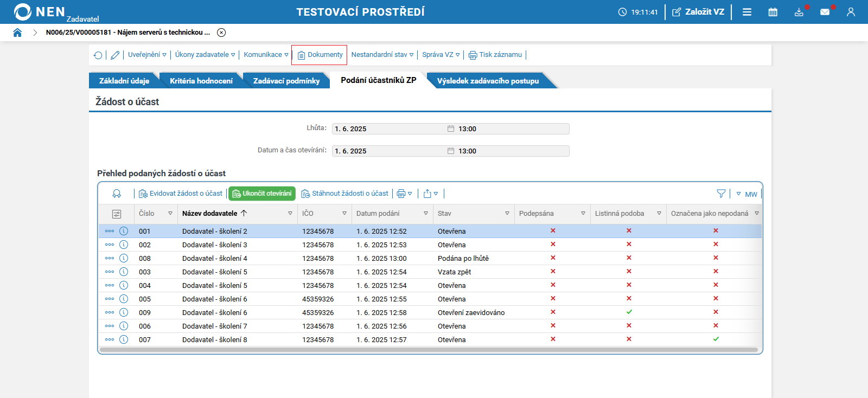
Task: Expand the Správa VZ dropdown
Action: (x=441, y=55)
